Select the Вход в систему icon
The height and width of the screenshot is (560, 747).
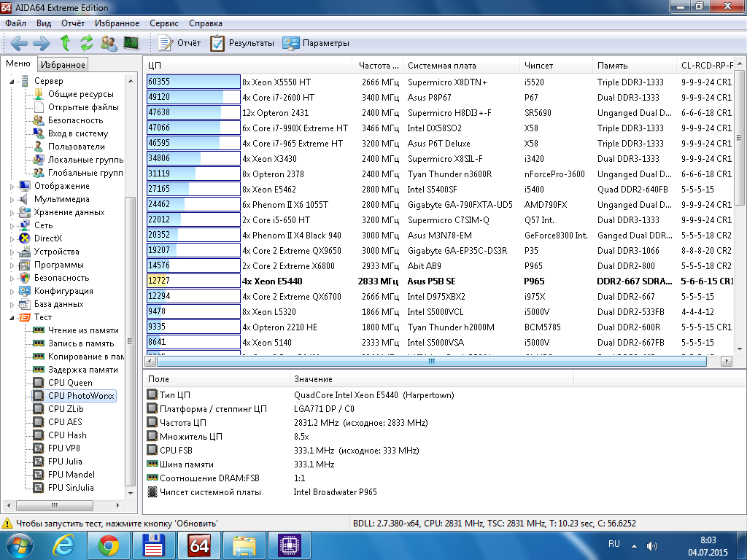pyautogui.click(x=39, y=133)
